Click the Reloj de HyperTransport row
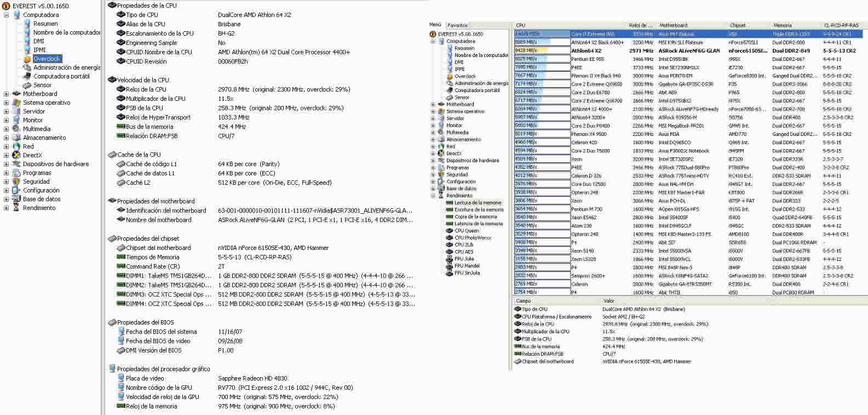868x415 pixels. coord(266,117)
